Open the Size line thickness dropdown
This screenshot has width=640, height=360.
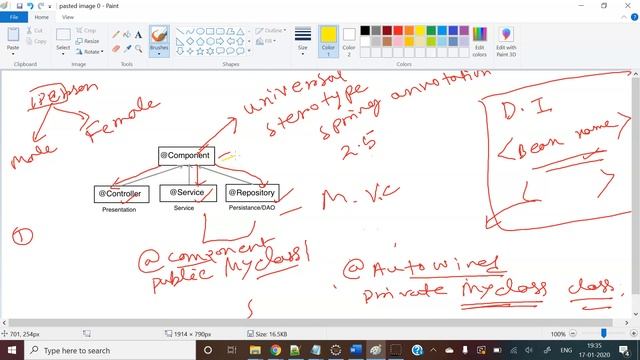(x=302, y=42)
